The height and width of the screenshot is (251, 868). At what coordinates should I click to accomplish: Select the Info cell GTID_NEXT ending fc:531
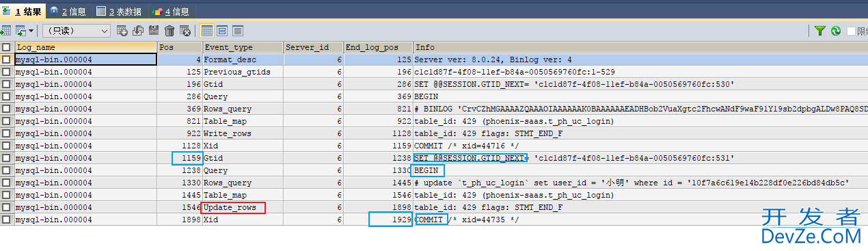coord(640,158)
